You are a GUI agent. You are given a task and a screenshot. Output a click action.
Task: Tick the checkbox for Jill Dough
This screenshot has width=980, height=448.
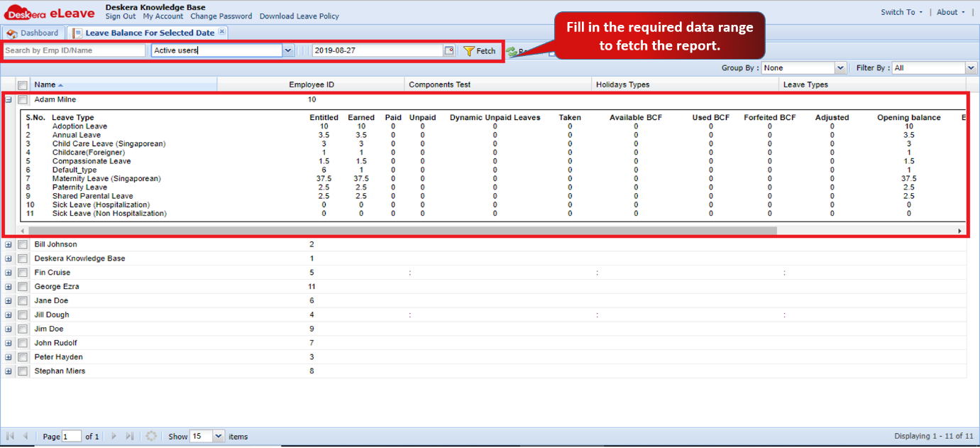tap(23, 315)
